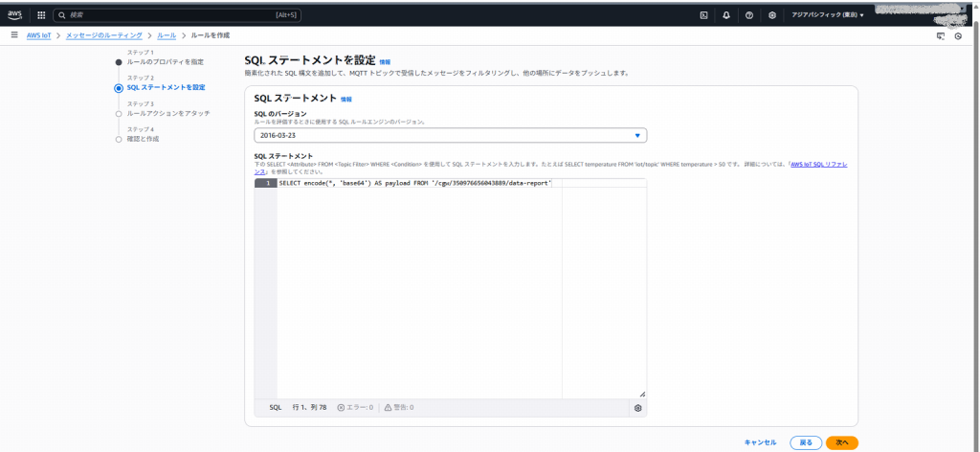Viewport: 980px width, 452px height.
Task: Click the AWS logo home icon
Action: coord(16,15)
